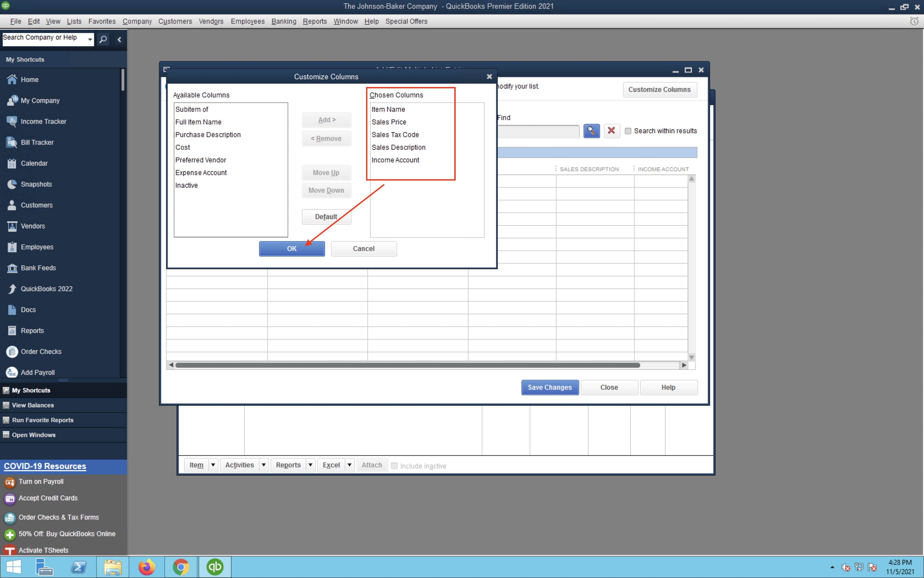
Task: Open My Company in sidebar
Action: click(x=40, y=100)
